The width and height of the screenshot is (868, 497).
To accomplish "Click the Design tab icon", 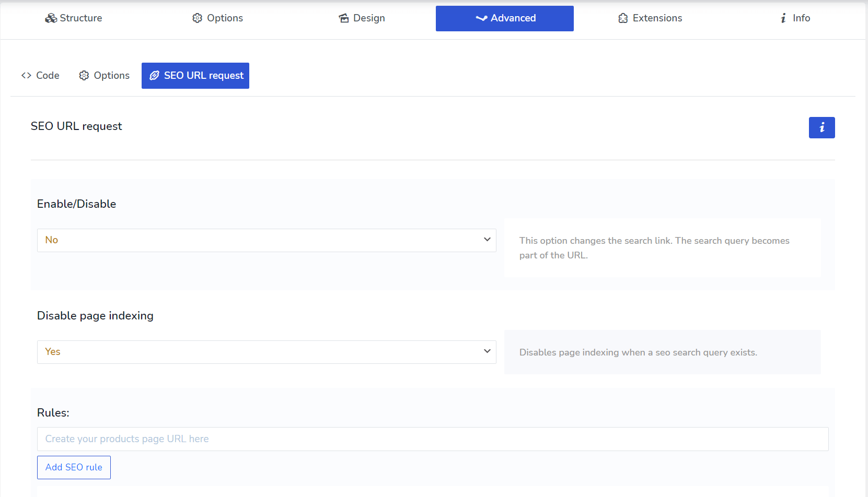I will coord(344,18).
